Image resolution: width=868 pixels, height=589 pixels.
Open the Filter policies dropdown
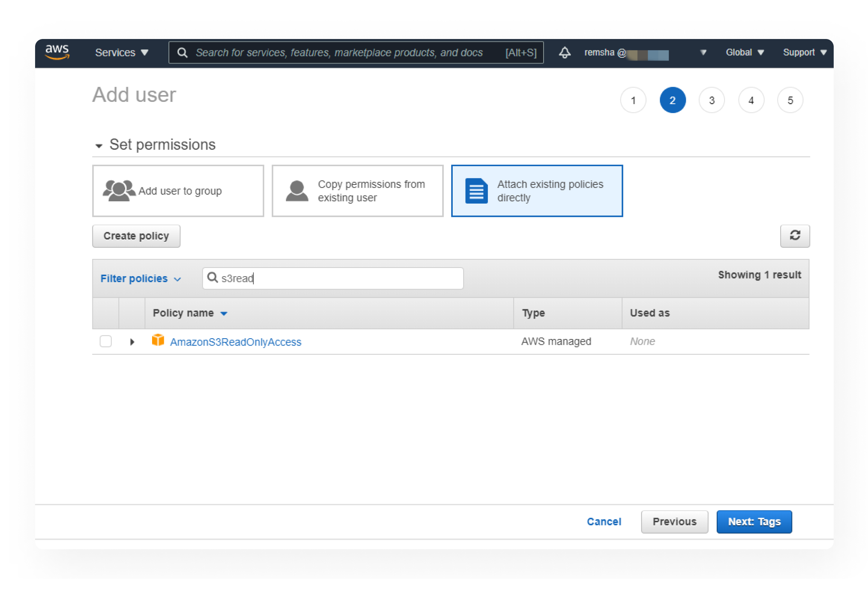[x=141, y=279]
